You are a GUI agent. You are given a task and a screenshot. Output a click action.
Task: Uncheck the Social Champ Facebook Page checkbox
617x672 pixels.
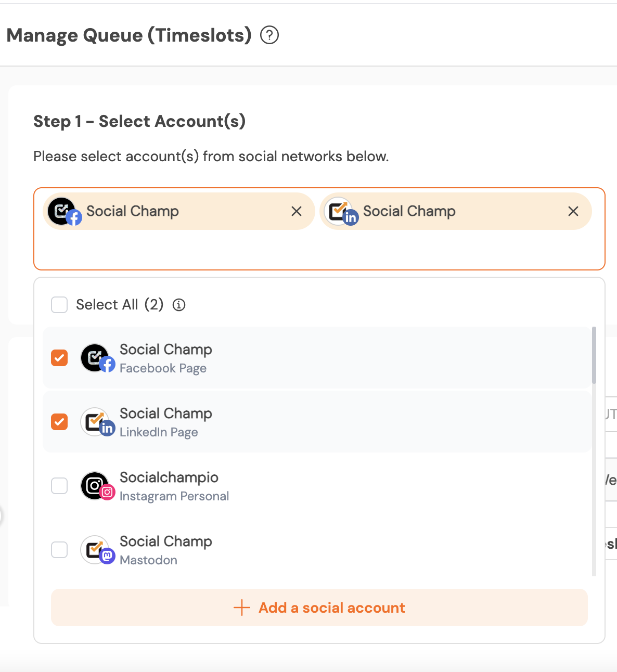point(59,358)
